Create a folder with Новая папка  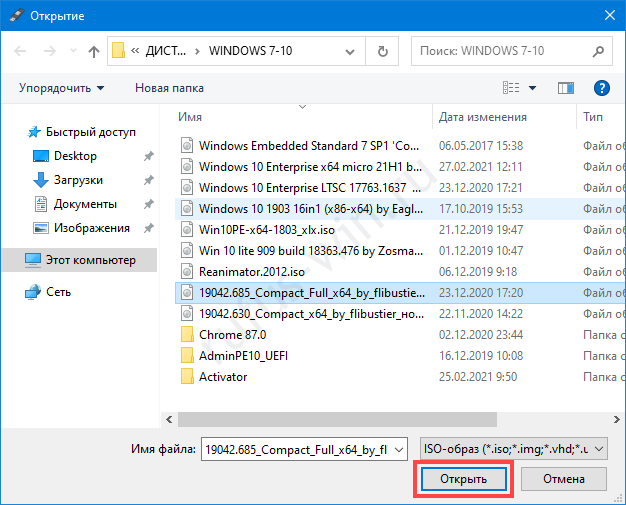[169, 88]
